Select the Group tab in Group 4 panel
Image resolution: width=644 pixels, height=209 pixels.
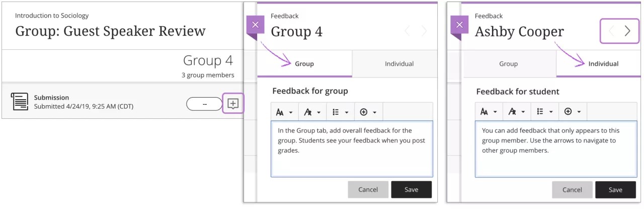tap(304, 64)
